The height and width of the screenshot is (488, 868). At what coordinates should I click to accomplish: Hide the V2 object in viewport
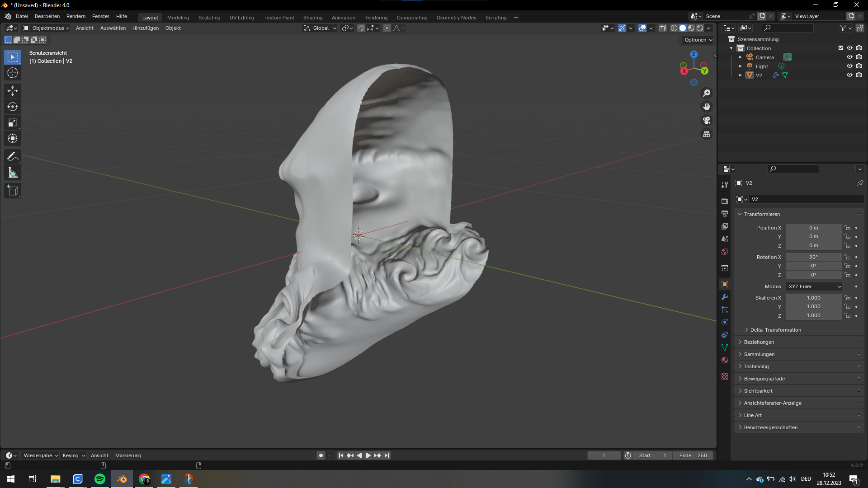(x=849, y=75)
